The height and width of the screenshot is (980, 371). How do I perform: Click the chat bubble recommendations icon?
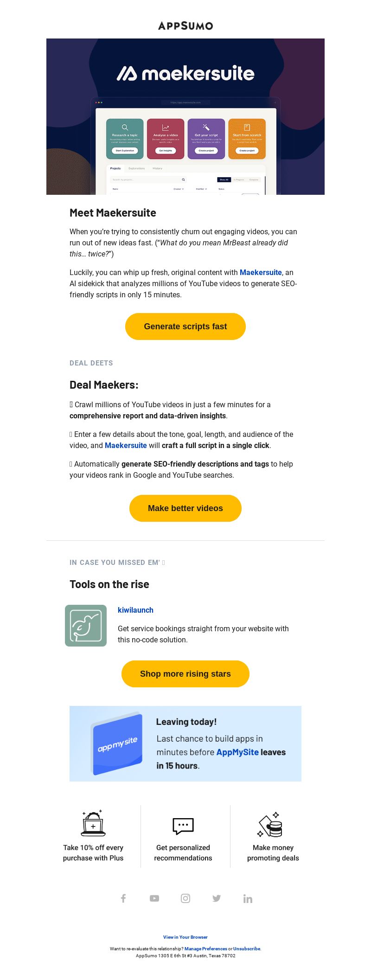[x=183, y=826]
